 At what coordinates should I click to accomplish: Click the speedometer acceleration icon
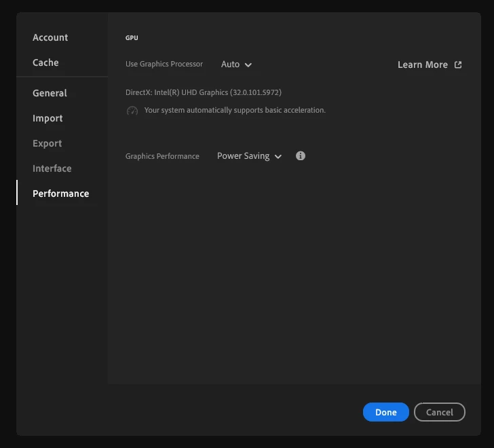coord(132,111)
